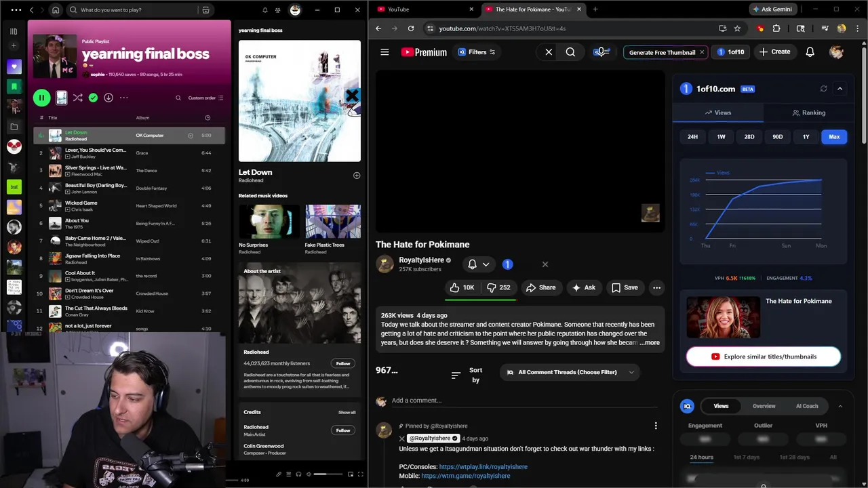Play track Wicked Game by Chris Isaak

129,206
